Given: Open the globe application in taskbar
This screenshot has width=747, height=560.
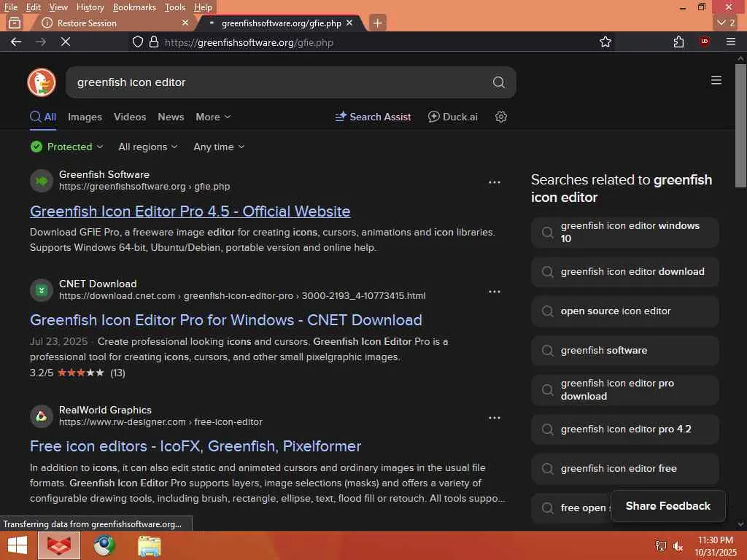Looking at the screenshot, I should pos(104,545).
